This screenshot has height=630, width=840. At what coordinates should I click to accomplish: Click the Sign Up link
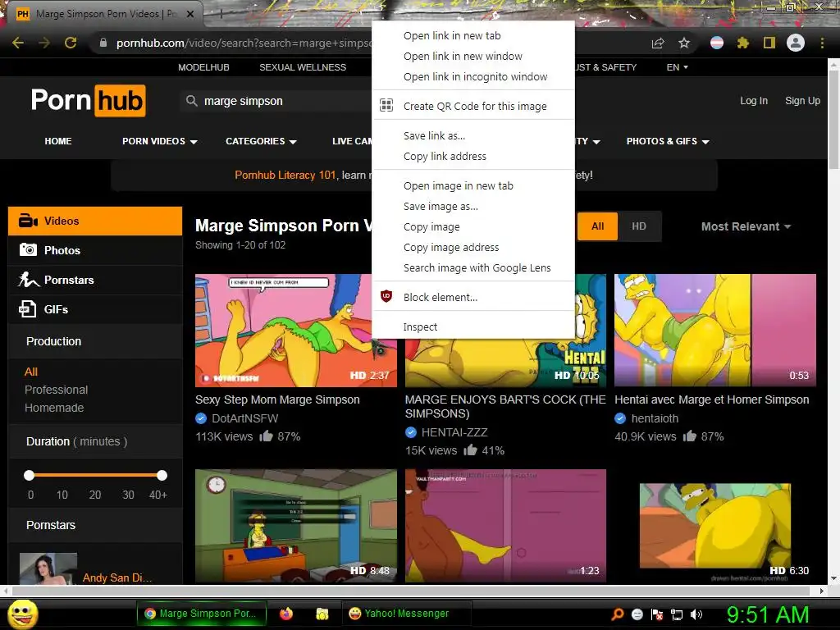pos(802,101)
